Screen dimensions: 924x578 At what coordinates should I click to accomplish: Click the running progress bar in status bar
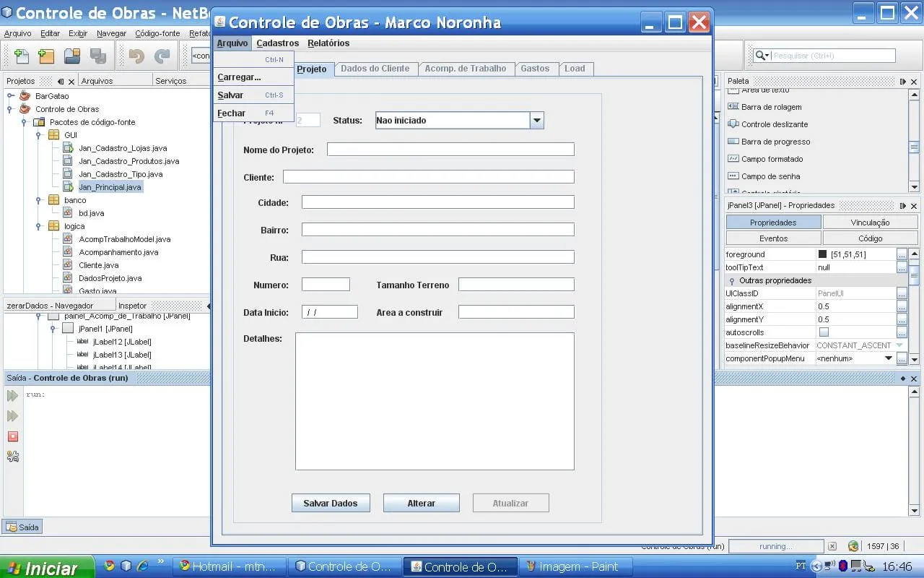[776, 547]
